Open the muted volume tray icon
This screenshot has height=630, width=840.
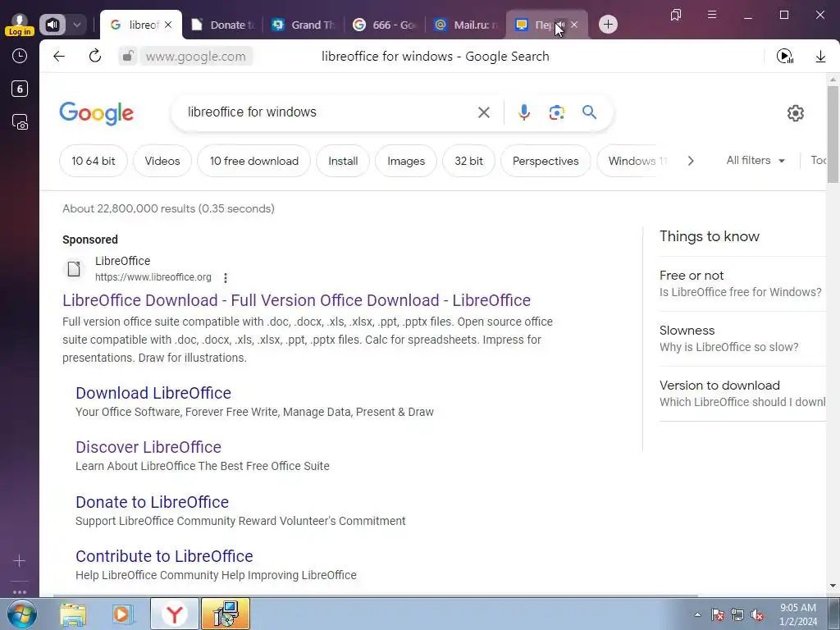click(x=757, y=615)
